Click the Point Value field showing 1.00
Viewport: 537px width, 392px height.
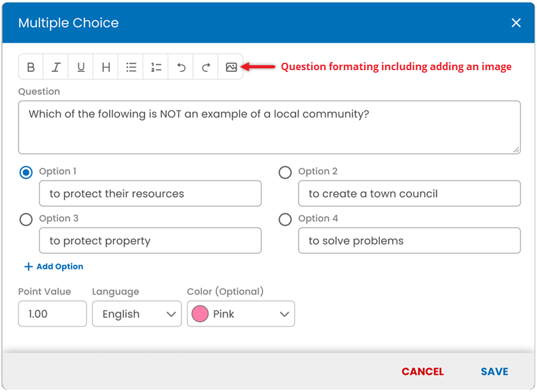click(52, 314)
